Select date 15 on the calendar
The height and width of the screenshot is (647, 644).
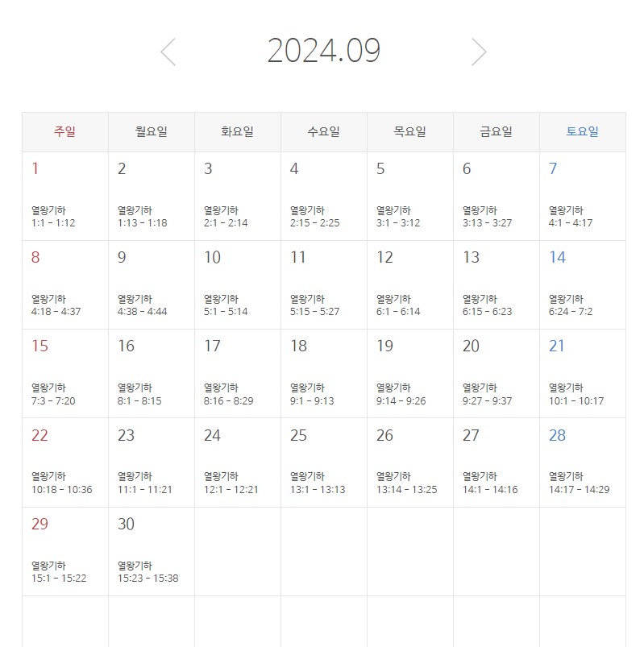tap(39, 346)
